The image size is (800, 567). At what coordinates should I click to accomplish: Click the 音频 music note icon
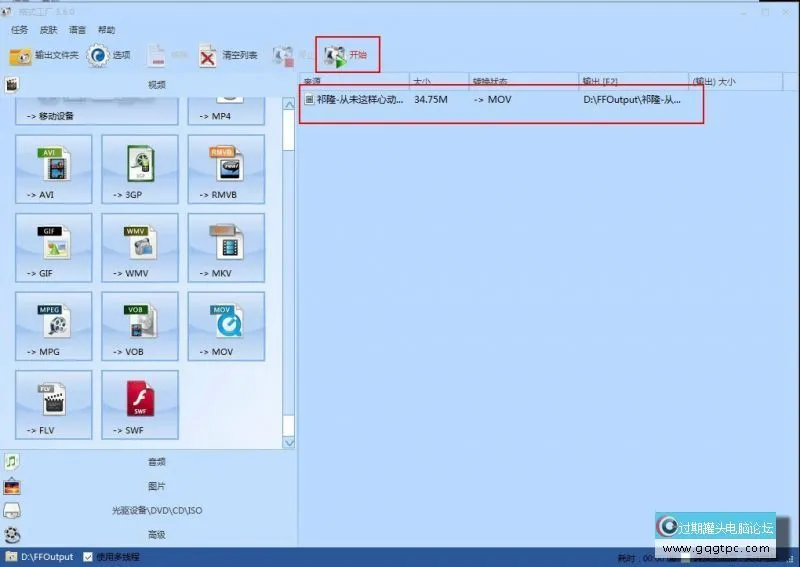(12, 461)
